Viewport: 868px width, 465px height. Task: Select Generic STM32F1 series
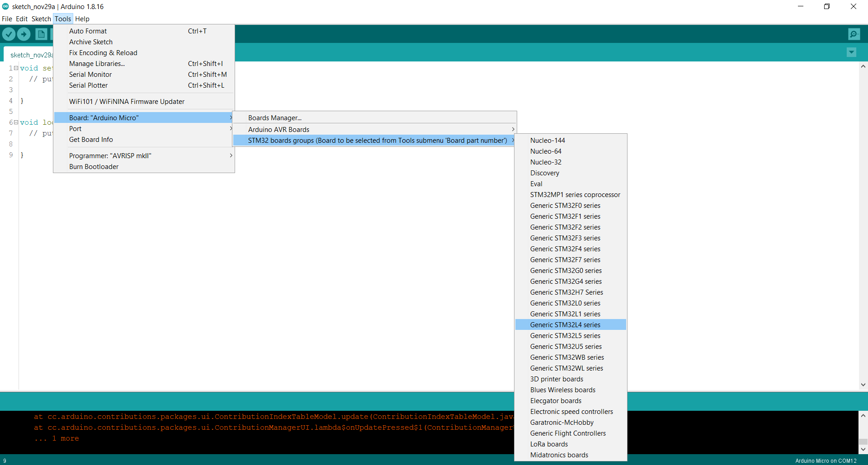pyautogui.click(x=571, y=216)
